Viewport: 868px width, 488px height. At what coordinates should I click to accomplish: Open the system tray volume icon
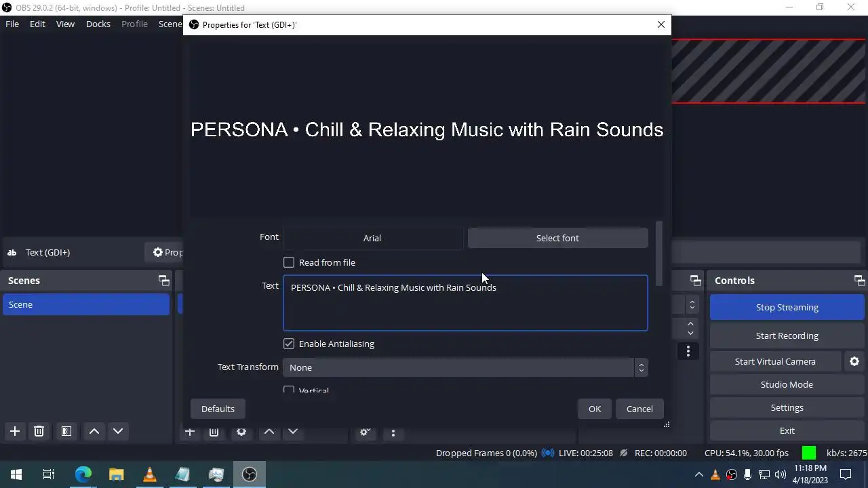[780, 474]
